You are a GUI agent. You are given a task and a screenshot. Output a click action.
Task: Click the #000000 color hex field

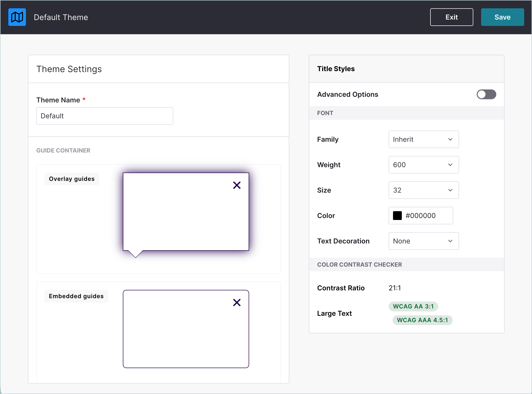tap(421, 216)
